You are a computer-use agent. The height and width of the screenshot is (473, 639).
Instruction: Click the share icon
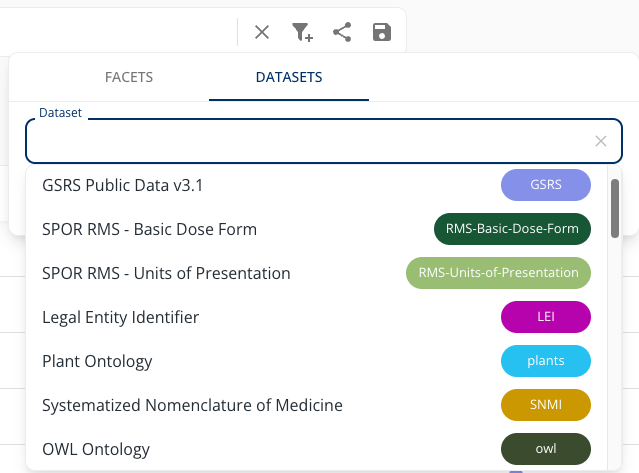[342, 32]
